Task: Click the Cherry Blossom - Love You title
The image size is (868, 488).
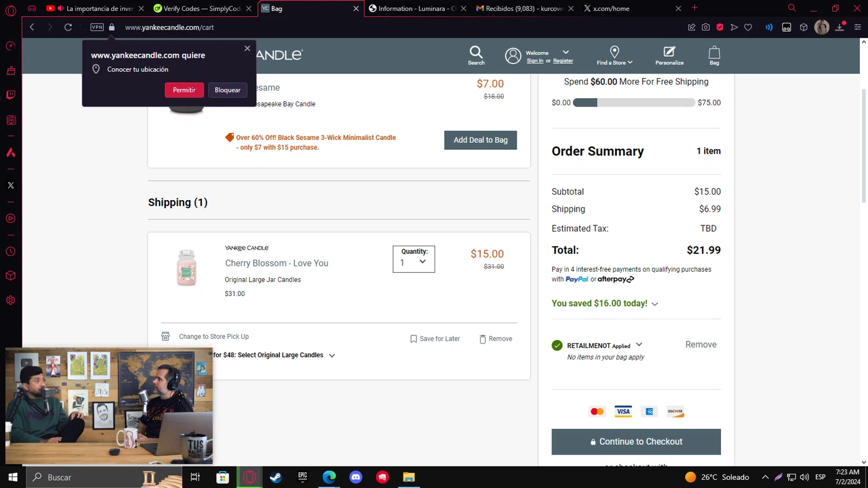Action: (x=277, y=263)
